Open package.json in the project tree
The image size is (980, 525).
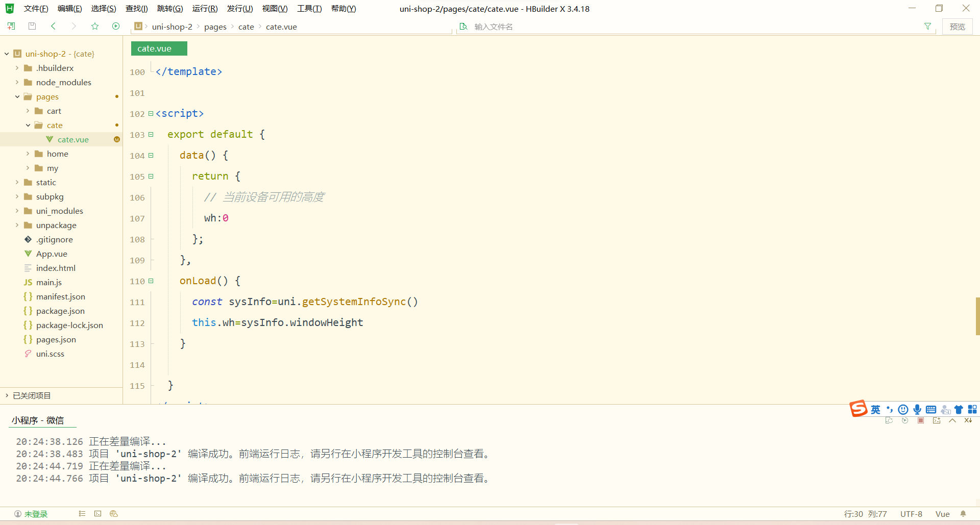click(x=61, y=311)
